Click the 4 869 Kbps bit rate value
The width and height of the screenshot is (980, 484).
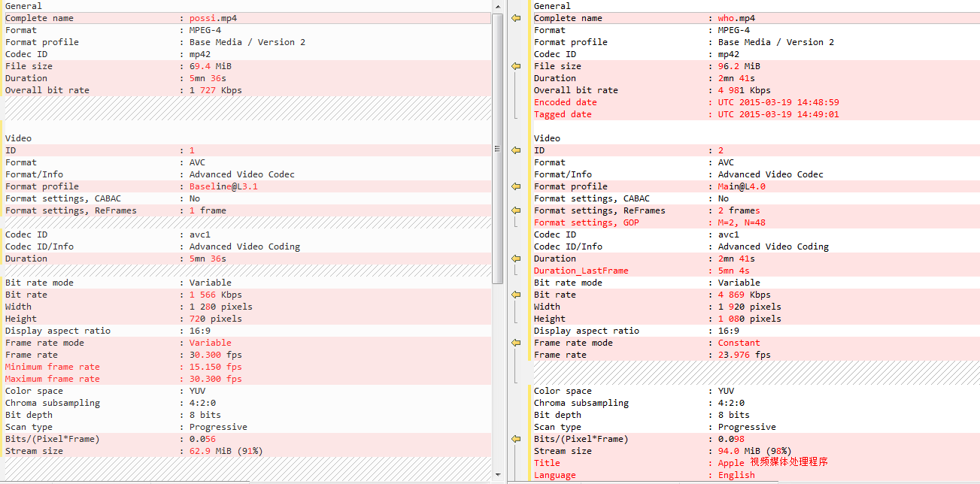(745, 295)
